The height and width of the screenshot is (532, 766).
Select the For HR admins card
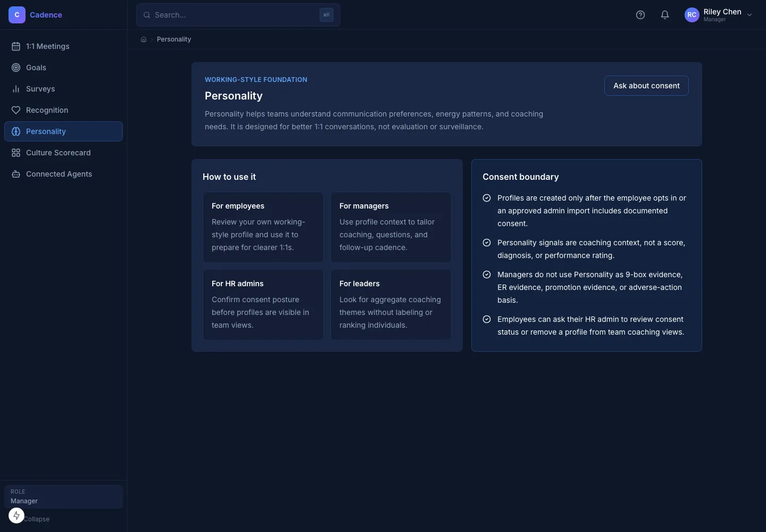click(x=263, y=305)
